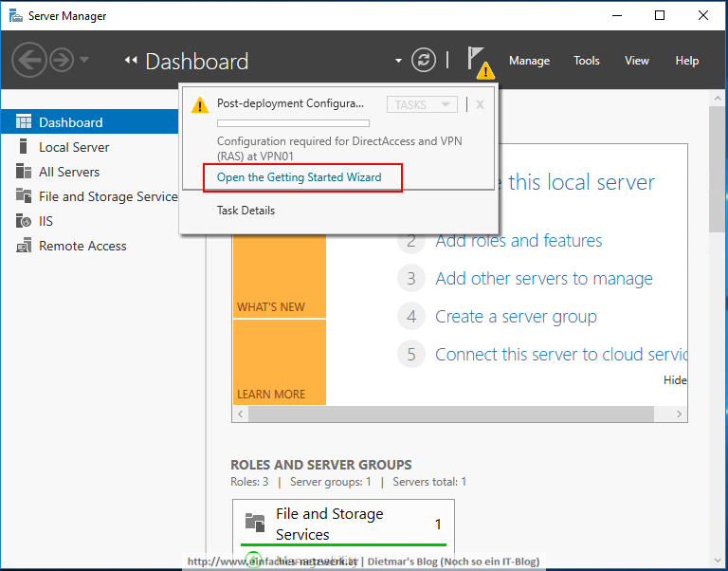Viewport: 728px width, 571px height.
Task: Click step 5 number circle
Action: (411, 354)
